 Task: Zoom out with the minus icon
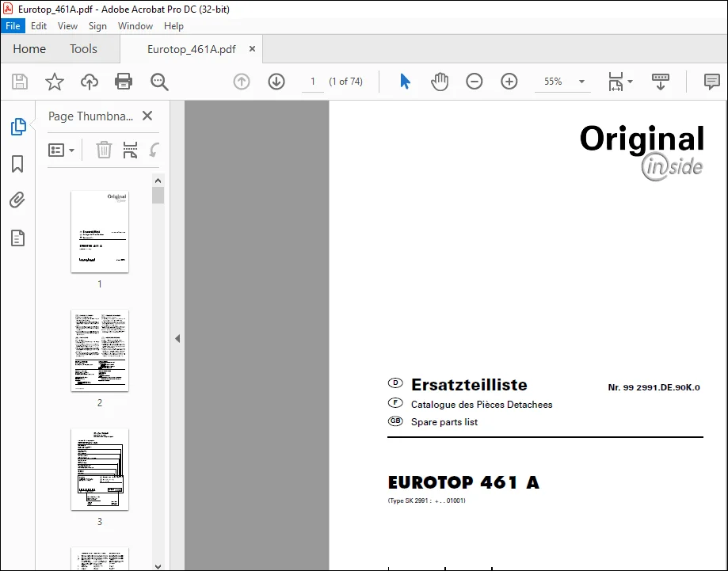474,82
